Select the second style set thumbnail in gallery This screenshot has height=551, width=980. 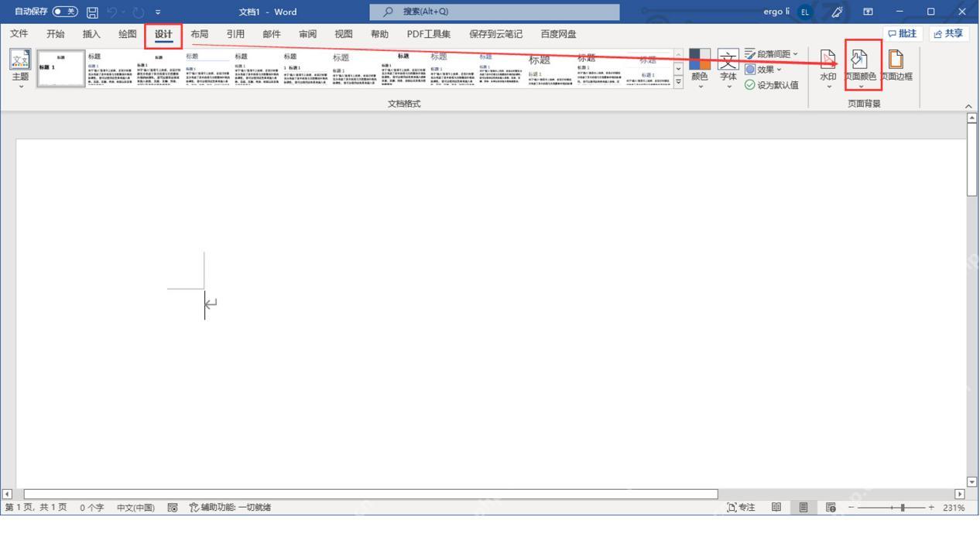(110, 68)
